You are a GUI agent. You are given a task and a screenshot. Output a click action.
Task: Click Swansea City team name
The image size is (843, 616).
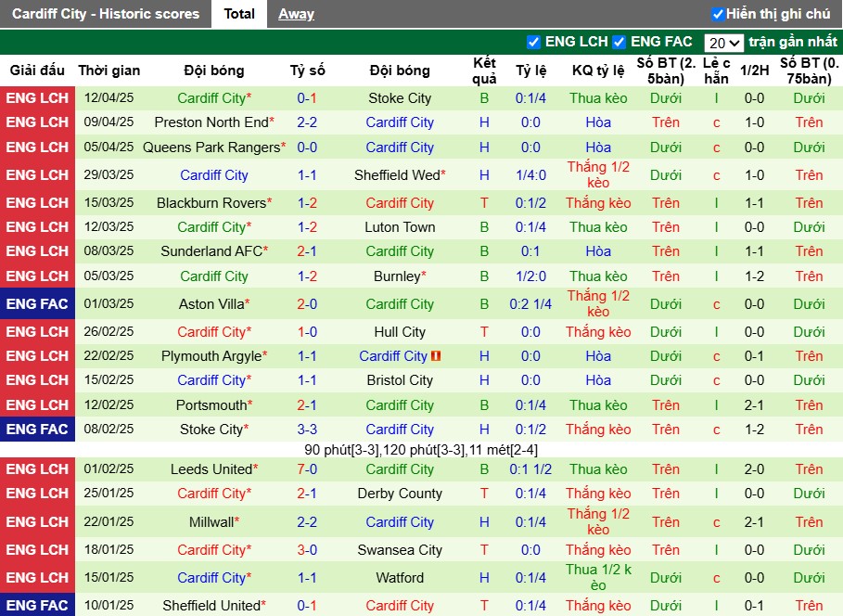400,550
